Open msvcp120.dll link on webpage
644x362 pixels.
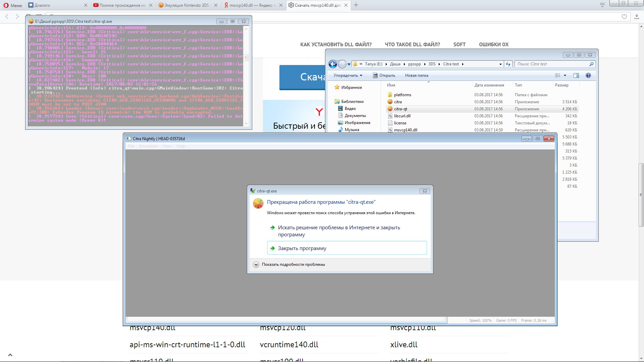(283, 328)
